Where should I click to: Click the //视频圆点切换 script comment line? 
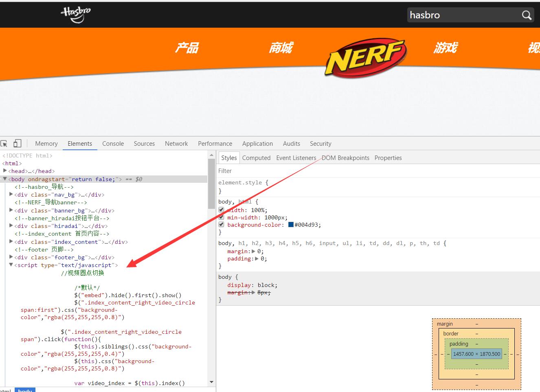click(x=83, y=273)
